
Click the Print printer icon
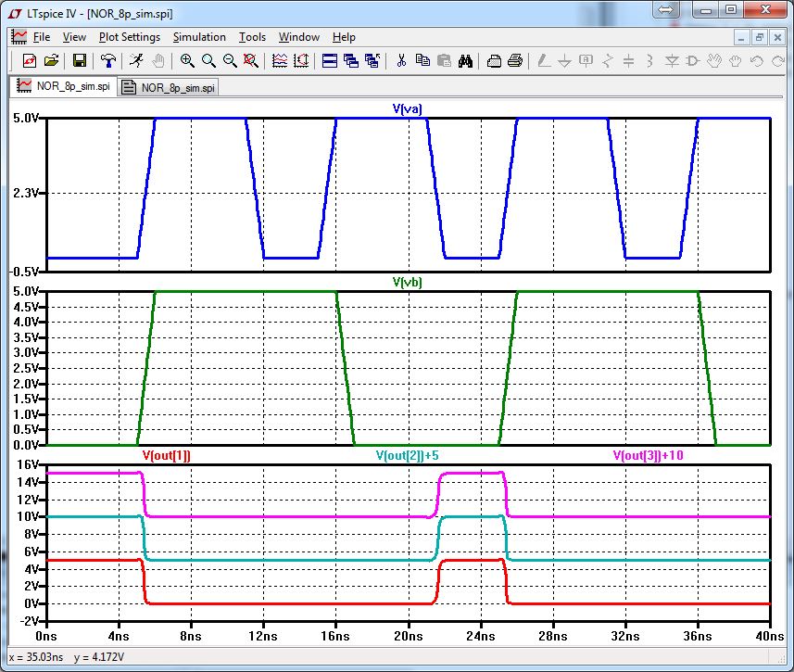pyautogui.click(x=516, y=61)
